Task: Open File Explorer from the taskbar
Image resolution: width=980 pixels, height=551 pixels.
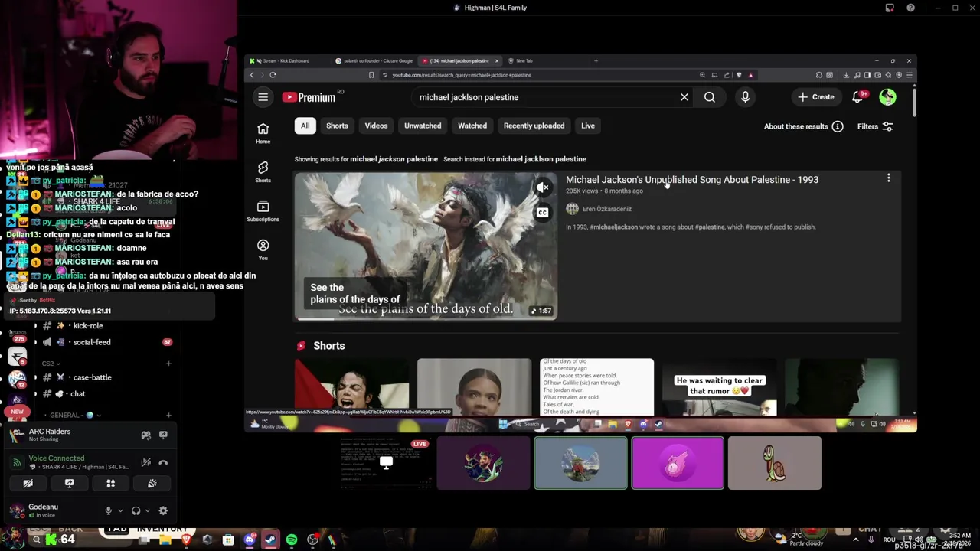Action: (165, 540)
